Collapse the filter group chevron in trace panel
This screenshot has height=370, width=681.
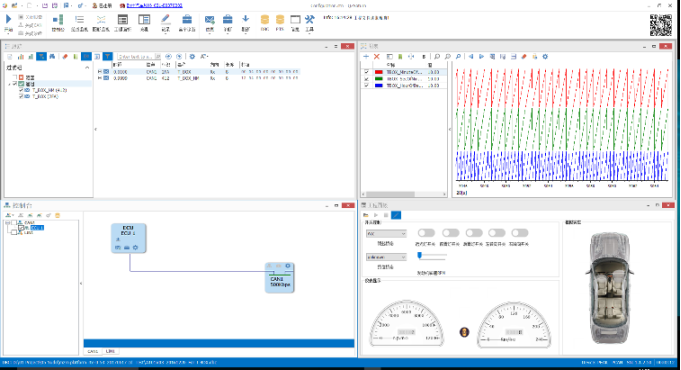[x=87, y=68]
